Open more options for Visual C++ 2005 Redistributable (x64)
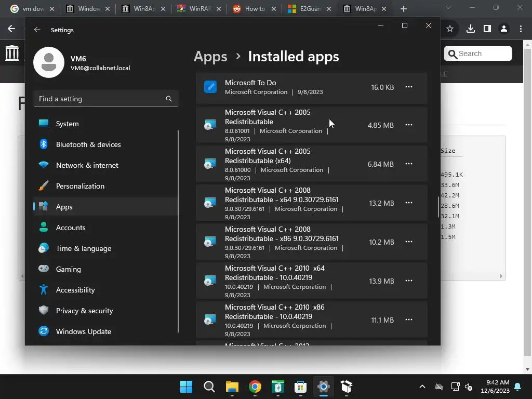The height and width of the screenshot is (399, 532). point(409,164)
